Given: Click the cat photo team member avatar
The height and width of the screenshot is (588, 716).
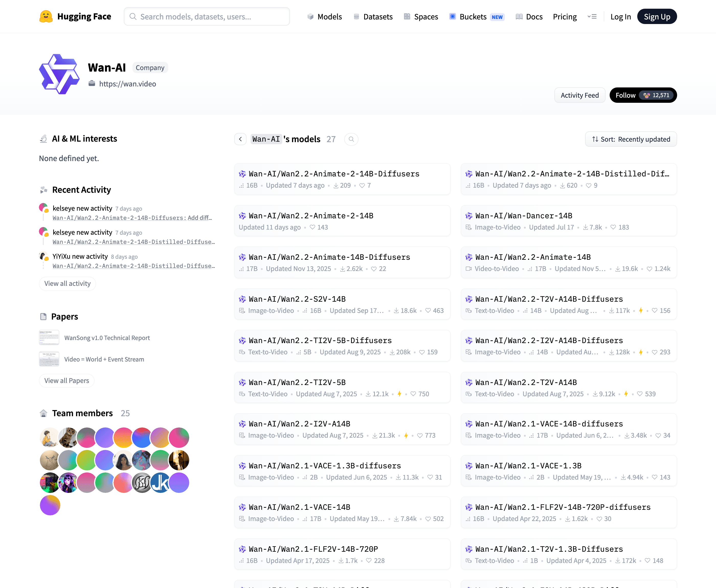Looking at the screenshot, I should (x=69, y=437).
